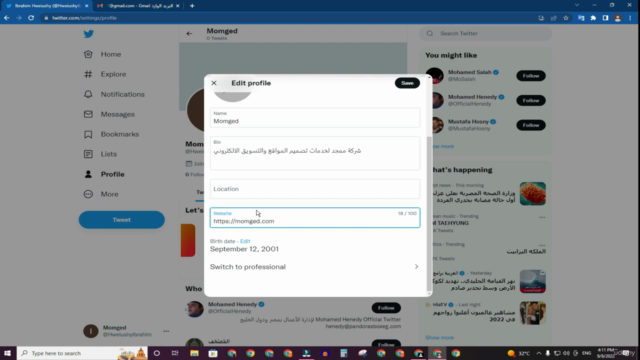Viewport: 640px width, 360px height.
Task: Click the Messages envelope icon
Action: point(88,114)
